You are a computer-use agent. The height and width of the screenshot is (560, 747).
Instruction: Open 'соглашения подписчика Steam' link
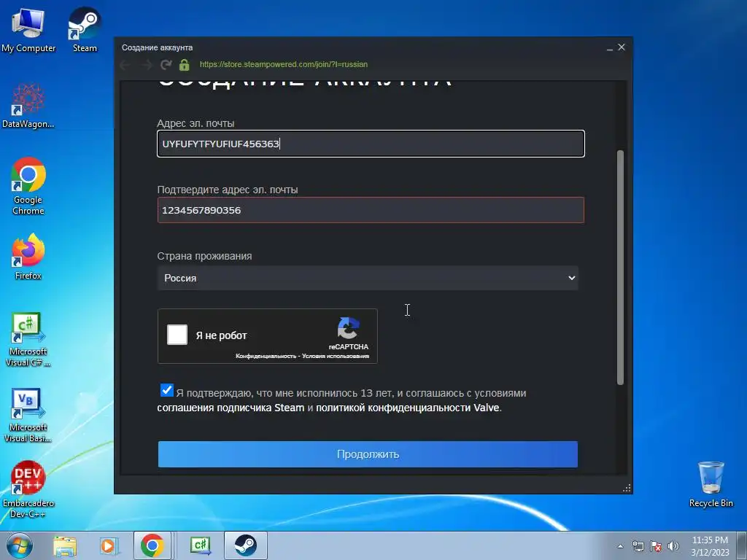click(x=231, y=408)
